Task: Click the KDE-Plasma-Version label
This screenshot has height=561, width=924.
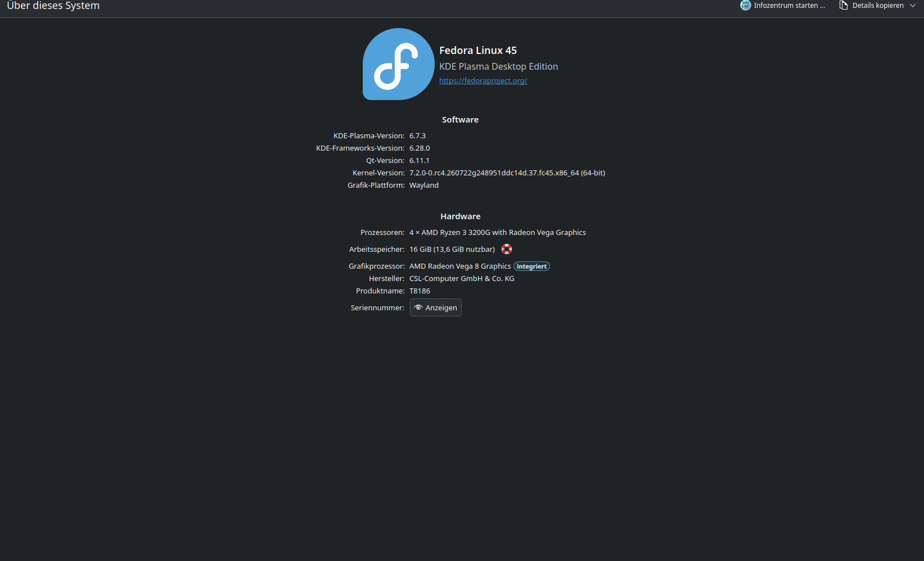Action: 369,136
